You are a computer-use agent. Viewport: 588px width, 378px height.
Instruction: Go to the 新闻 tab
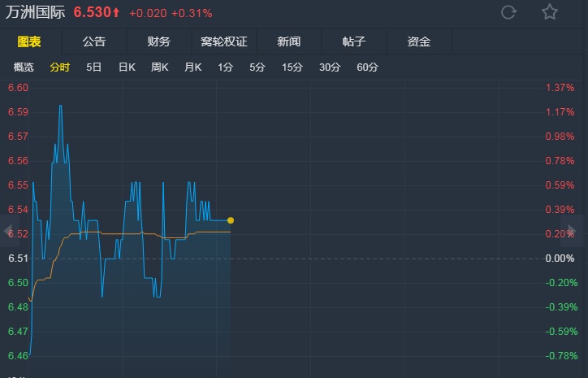click(288, 41)
